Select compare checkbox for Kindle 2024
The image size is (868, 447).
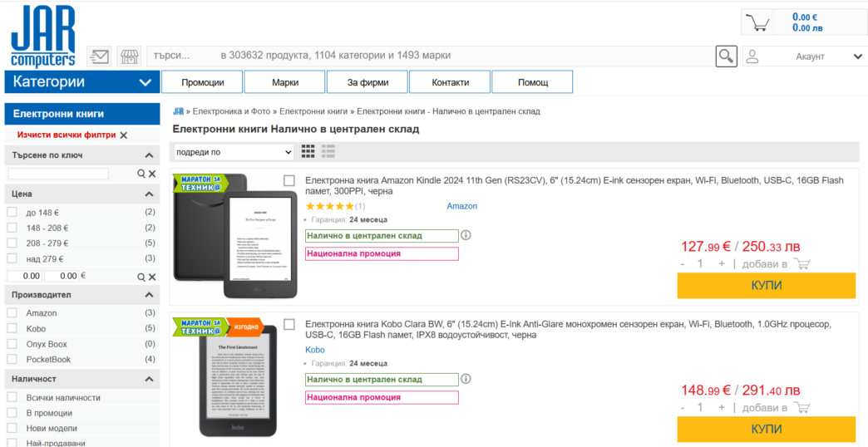click(x=289, y=181)
